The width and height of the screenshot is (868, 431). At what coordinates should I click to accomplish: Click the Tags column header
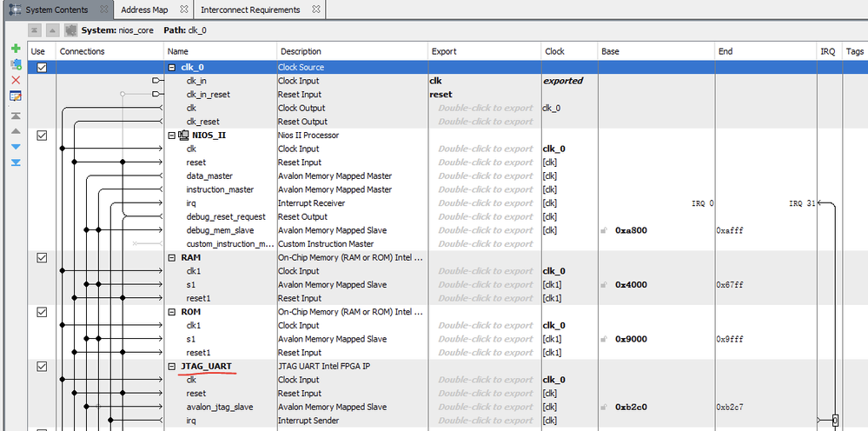click(x=855, y=51)
